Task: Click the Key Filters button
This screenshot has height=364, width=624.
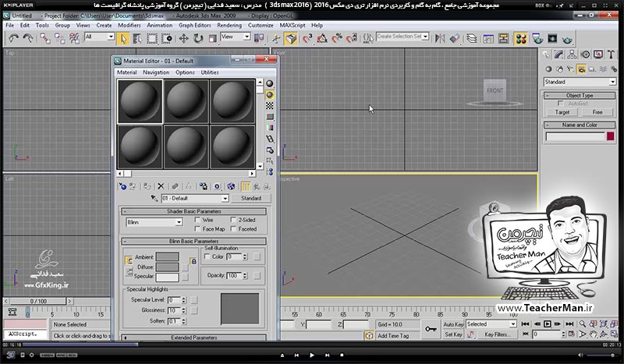Action: [497, 334]
